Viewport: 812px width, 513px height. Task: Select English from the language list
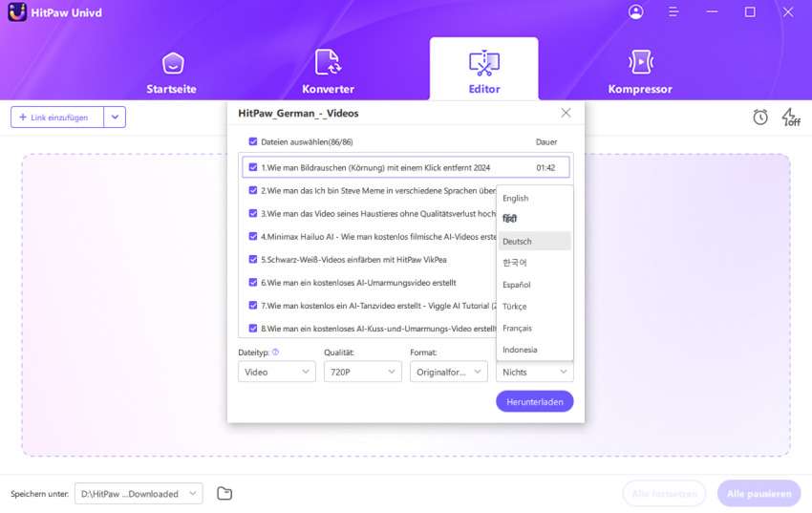pos(534,199)
